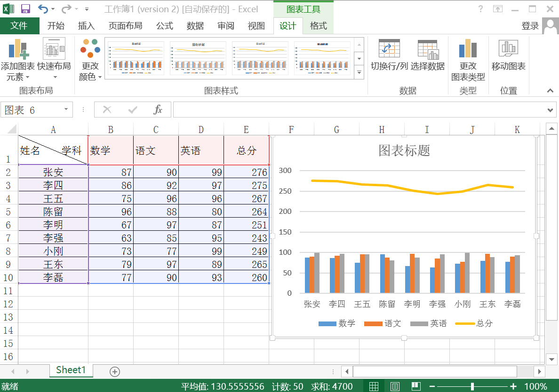The height and width of the screenshot is (392, 559).
Task: Click cell with total 276
Action: tap(247, 172)
